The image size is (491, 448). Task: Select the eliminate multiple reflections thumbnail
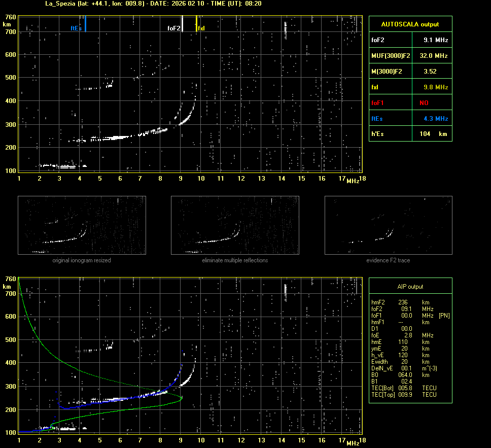pos(235,225)
